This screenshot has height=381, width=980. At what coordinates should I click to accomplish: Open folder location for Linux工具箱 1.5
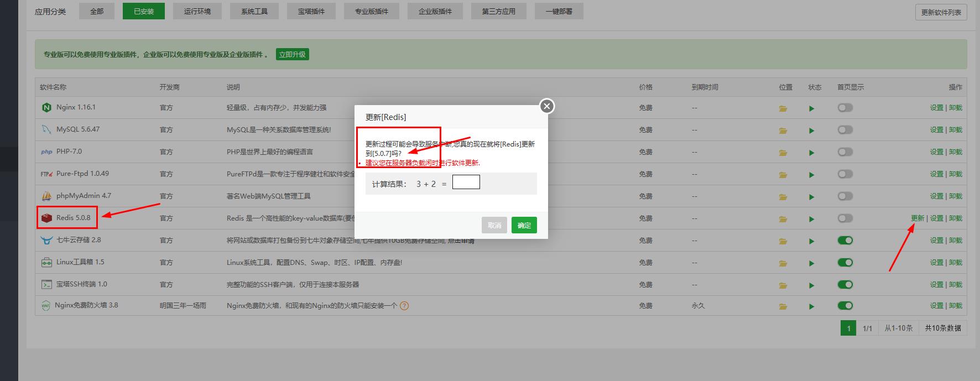(783, 263)
